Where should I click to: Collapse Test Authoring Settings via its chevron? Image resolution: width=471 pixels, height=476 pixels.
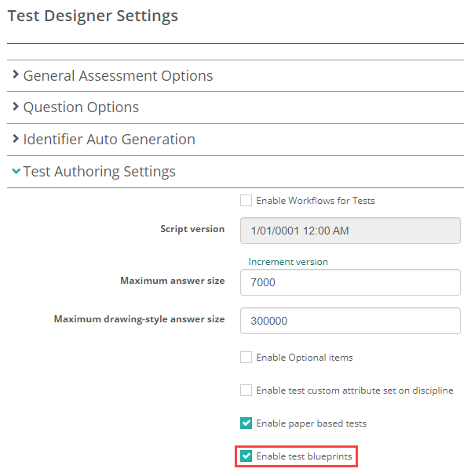[x=16, y=171]
